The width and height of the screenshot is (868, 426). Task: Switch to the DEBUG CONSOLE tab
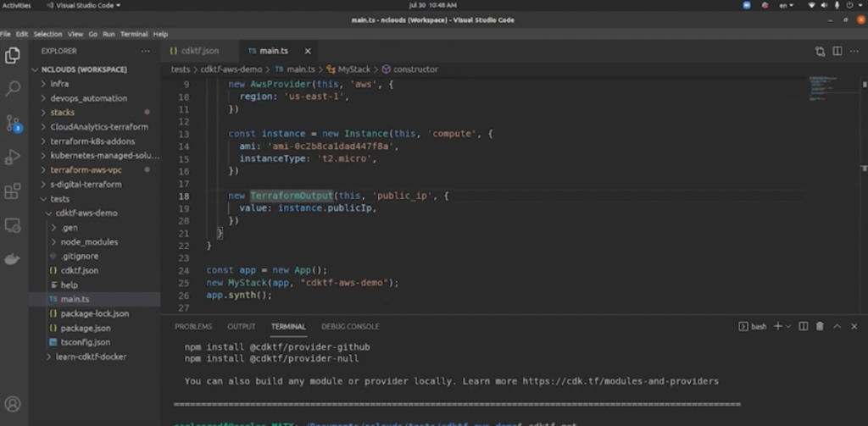point(350,326)
